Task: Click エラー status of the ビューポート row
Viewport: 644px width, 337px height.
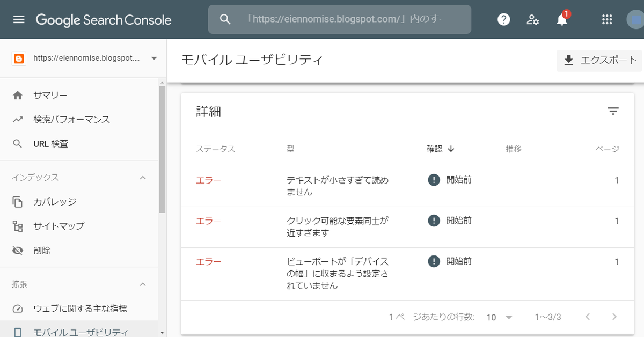Action: point(208,262)
